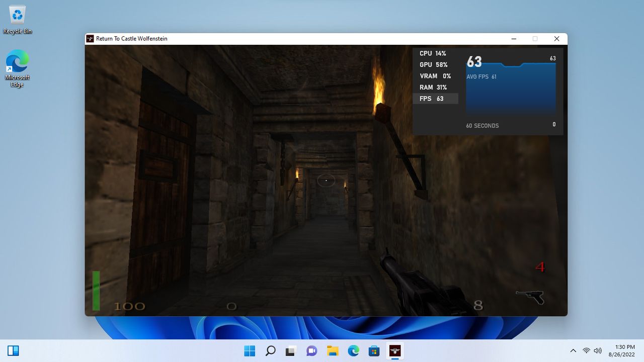Open the volume speaker tray icon
The image size is (644, 362).
598,351
